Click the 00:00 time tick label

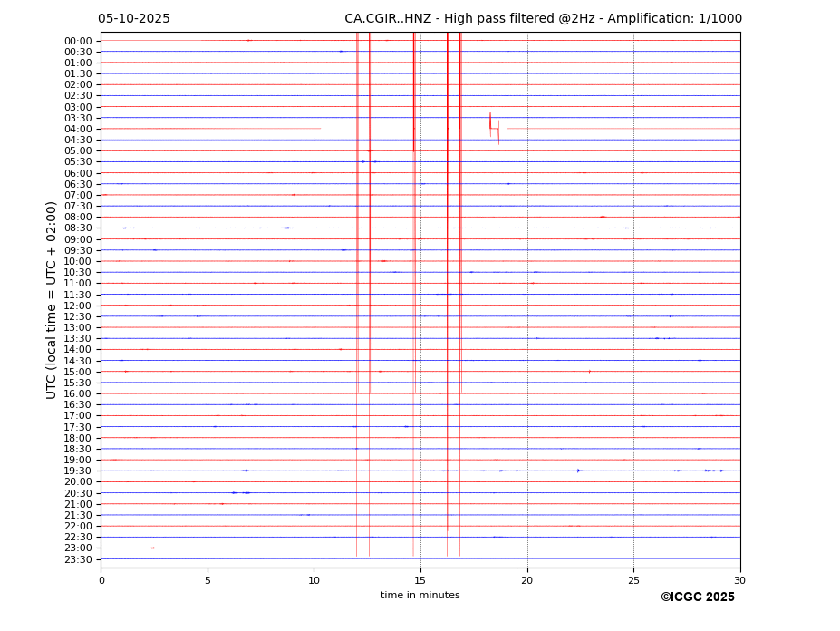77,41
